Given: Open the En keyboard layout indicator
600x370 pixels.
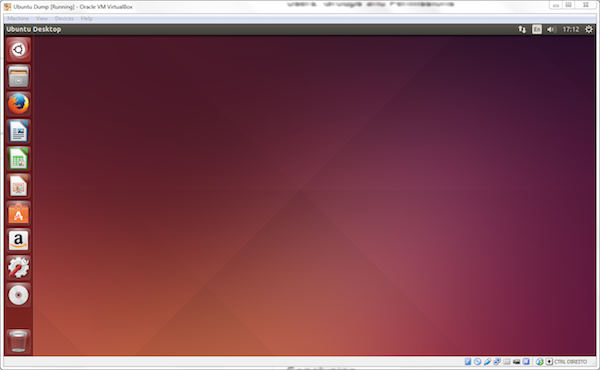Looking at the screenshot, I should tap(537, 29).
